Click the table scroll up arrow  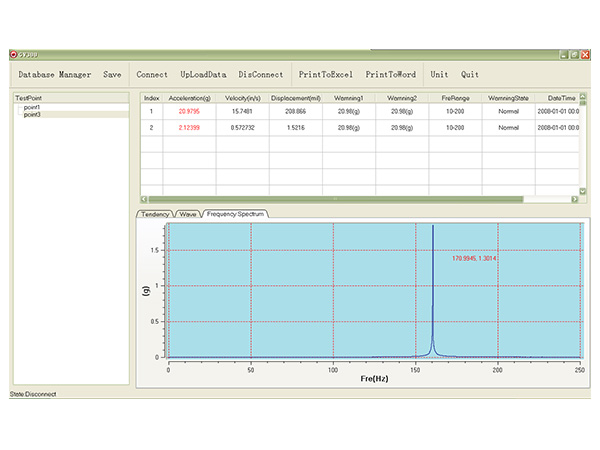(582, 96)
